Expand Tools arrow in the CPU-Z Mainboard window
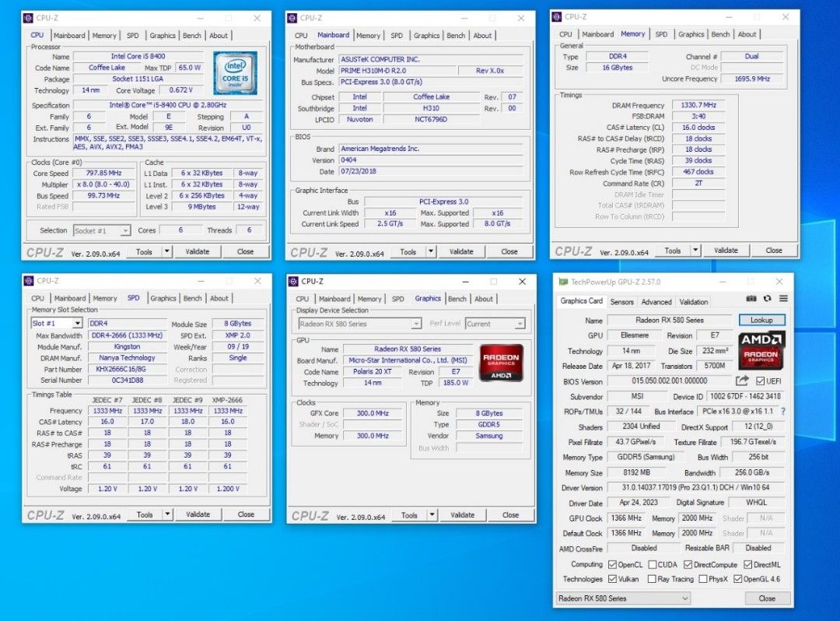This screenshot has width=840, height=621. point(431,251)
